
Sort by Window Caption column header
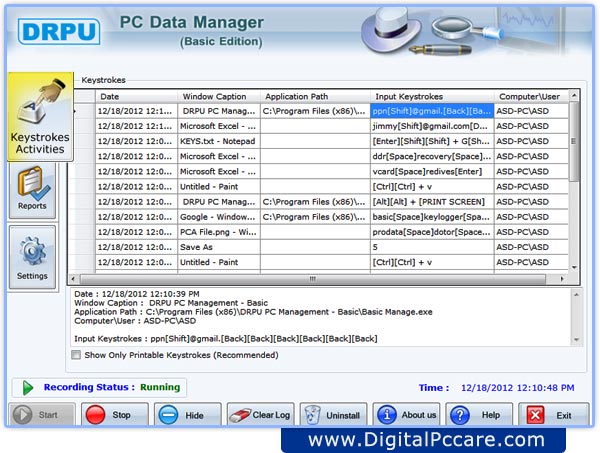point(219,96)
